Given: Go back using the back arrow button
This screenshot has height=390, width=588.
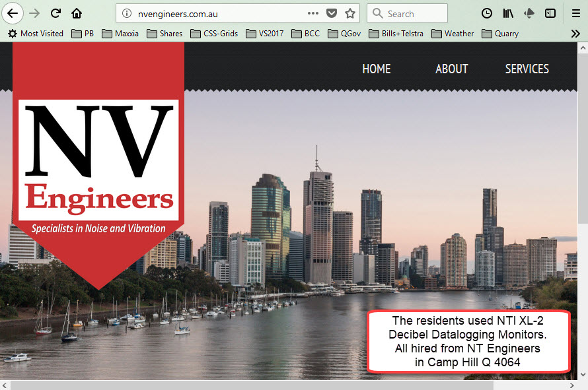Looking at the screenshot, I should [x=13, y=13].
